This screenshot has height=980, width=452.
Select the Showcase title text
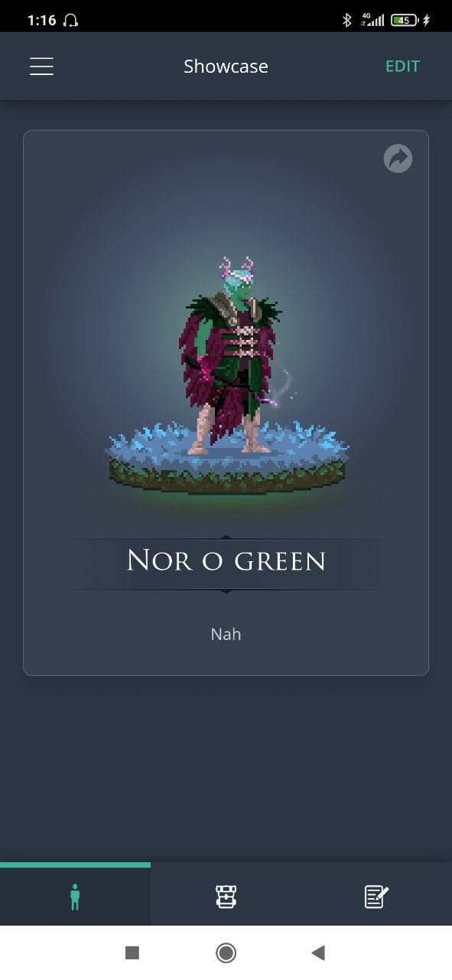(x=226, y=67)
